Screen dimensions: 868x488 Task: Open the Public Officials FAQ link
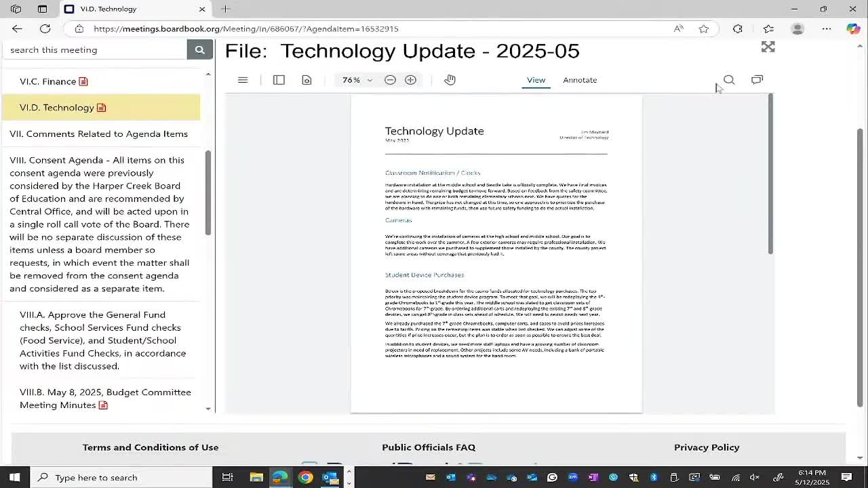click(x=429, y=447)
